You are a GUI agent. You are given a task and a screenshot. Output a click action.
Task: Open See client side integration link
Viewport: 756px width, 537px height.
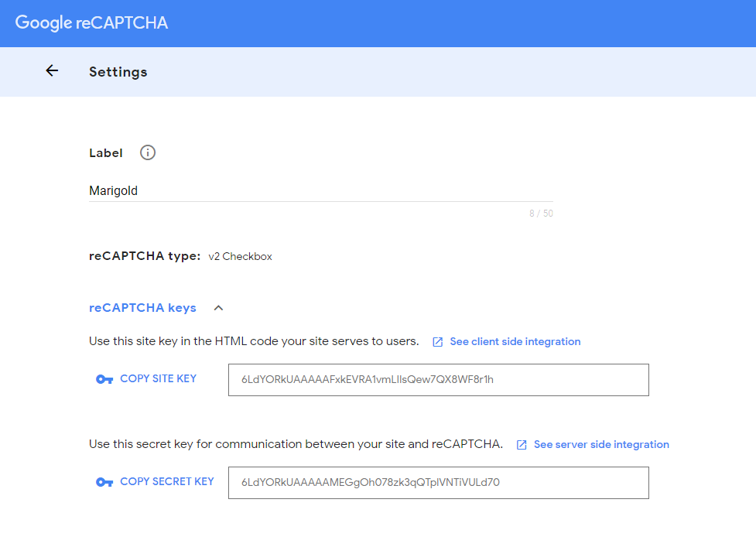[515, 342]
